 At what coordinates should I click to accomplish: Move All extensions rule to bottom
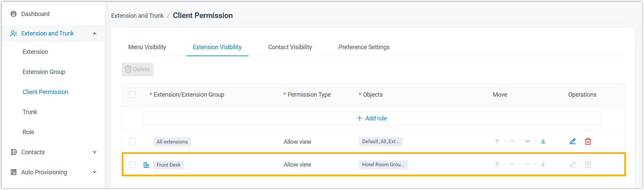coord(543,141)
